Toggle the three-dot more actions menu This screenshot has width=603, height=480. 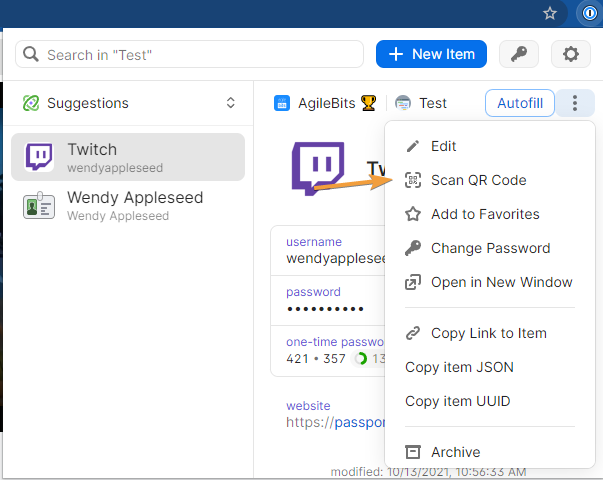click(x=575, y=103)
